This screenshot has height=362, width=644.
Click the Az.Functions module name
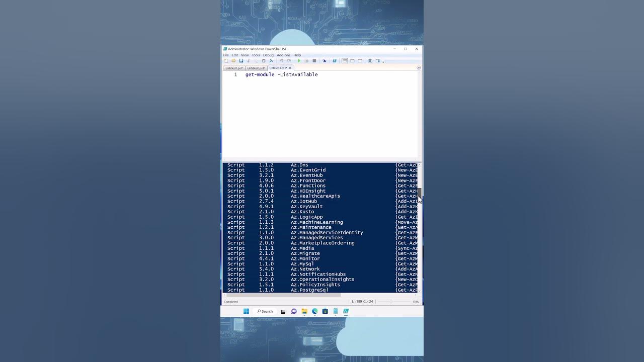point(308,186)
